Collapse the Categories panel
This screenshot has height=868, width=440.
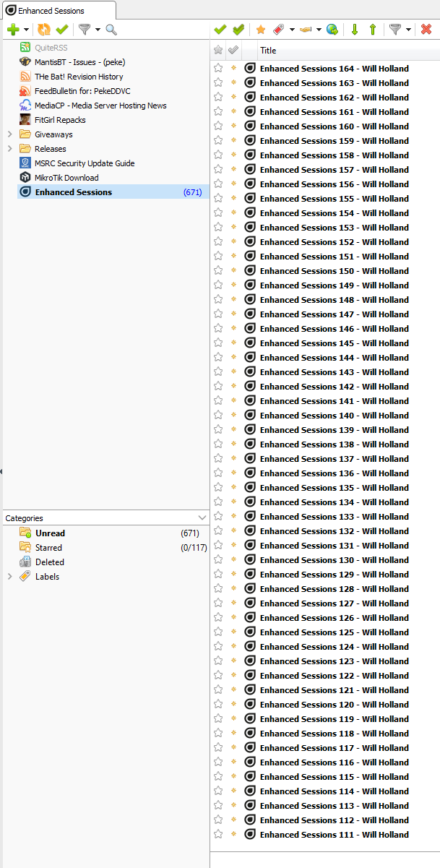coord(202,518)
